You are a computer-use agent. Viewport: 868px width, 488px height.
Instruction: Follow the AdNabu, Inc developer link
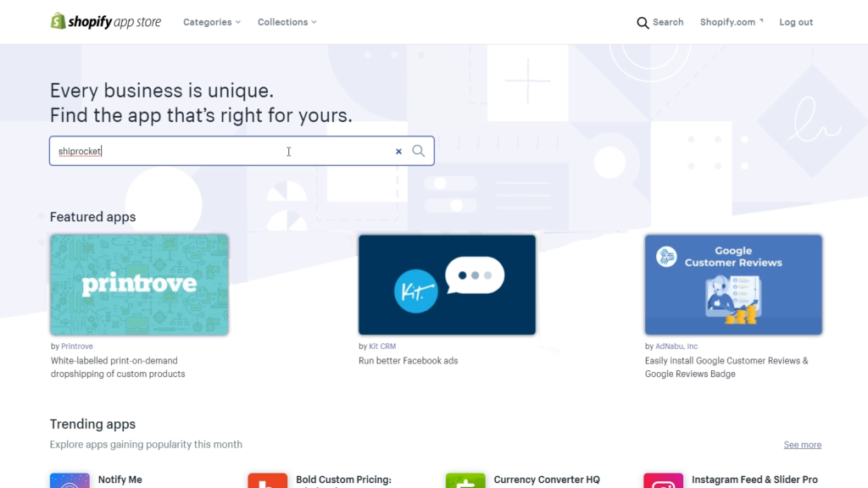[x=676, y=347]
